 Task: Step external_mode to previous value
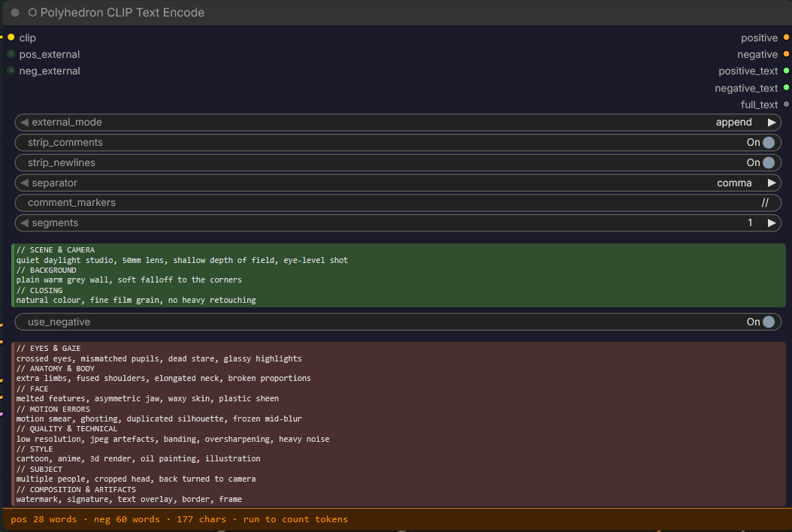pos(24,122)
